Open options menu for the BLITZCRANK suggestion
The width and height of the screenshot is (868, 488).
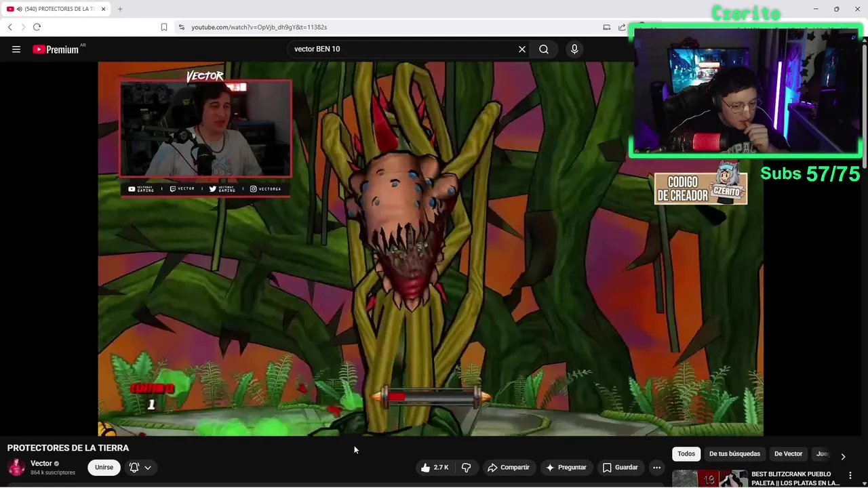pyautogui.click(x=850, y=476)
